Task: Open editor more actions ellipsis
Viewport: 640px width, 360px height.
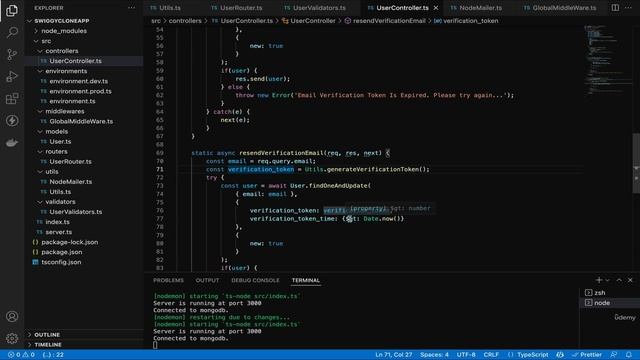Action: click(629, 8)
